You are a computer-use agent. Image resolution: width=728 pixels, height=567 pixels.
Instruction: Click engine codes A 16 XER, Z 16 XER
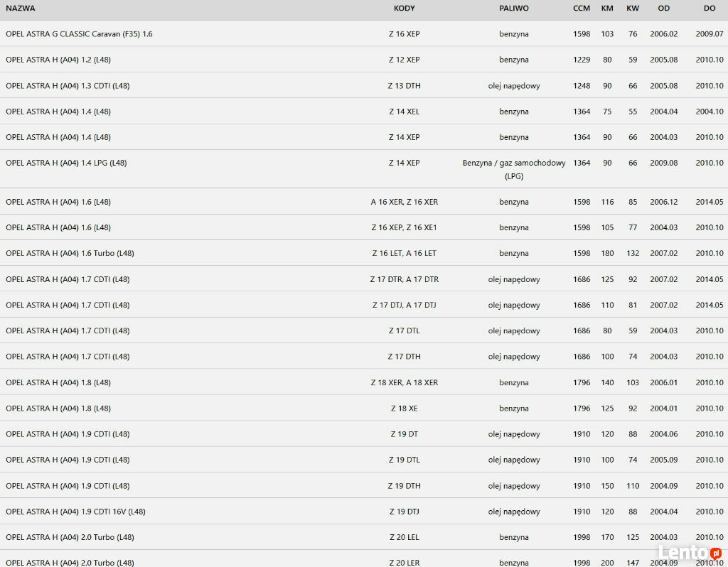(x=404, y=202)
